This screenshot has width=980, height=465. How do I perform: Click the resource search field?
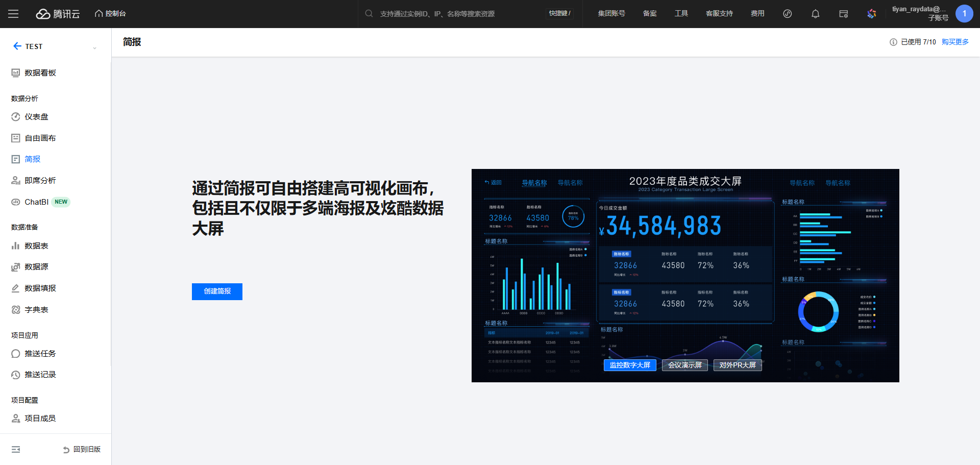[x=459, y=14]
